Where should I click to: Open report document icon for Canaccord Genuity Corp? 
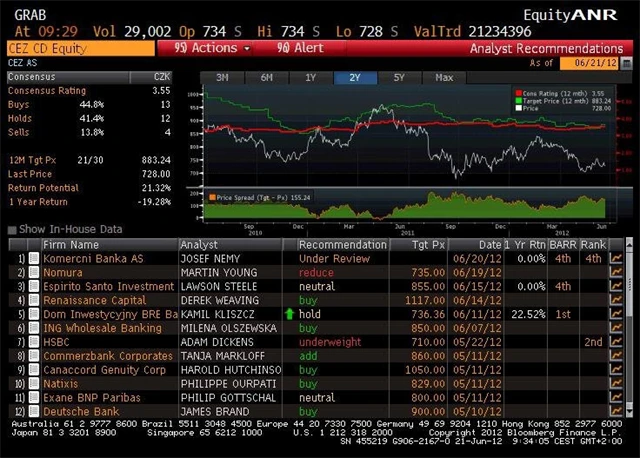pyautogui.click(x=34, y=369)
